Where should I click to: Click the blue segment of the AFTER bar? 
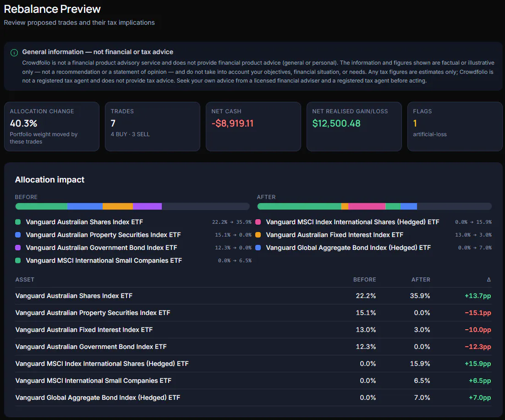tap(409, 206)
